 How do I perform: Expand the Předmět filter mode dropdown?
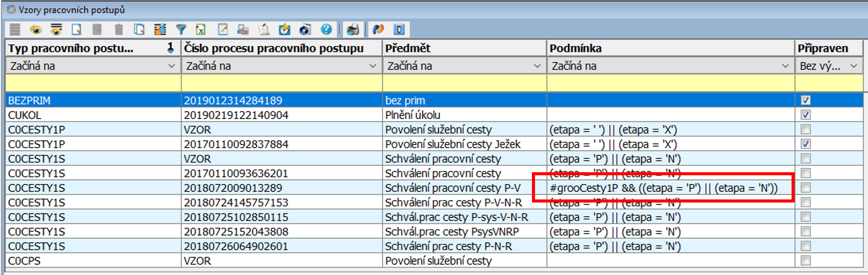click(x=537, y=66)
